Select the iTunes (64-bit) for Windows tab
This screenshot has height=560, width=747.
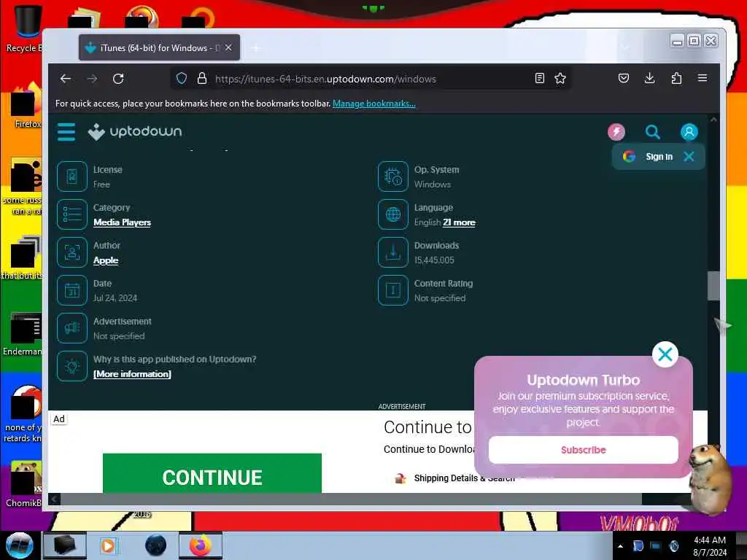(159, 47)
